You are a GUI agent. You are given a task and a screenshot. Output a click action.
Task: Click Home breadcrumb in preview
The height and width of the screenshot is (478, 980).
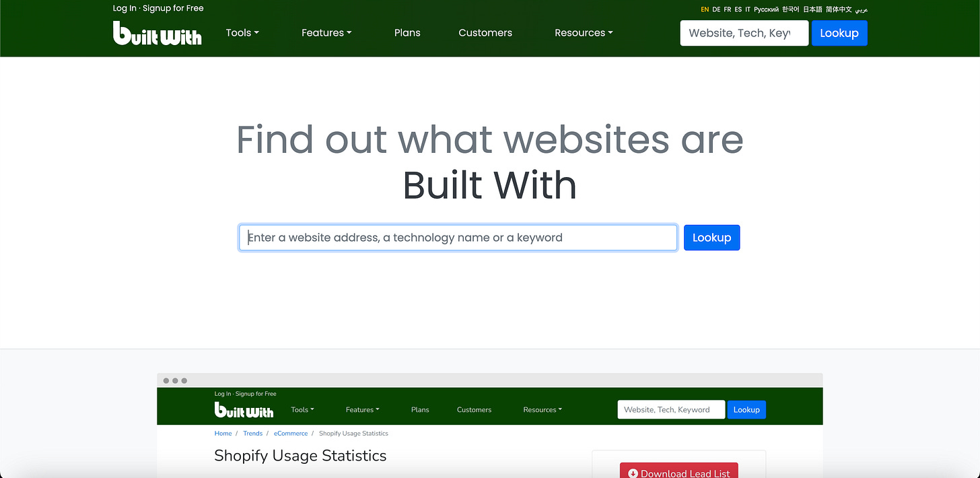click(223, 434)
